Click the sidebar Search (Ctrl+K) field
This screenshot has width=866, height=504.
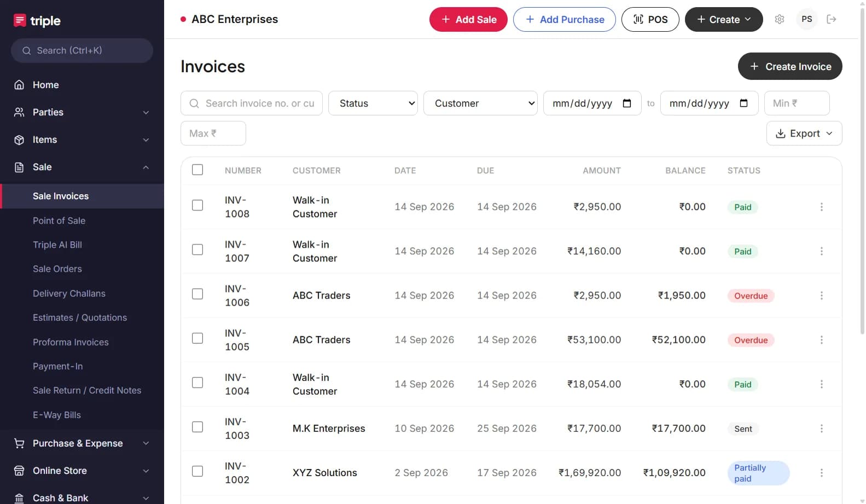[x=82, y=51]
